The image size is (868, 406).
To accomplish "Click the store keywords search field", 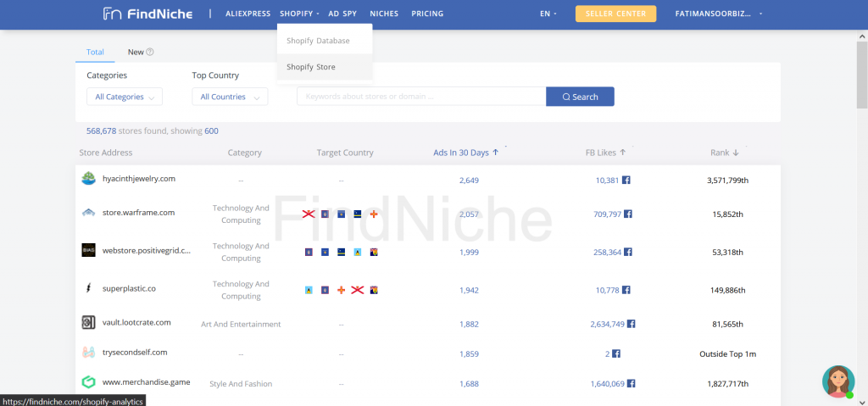I will (x=421, y=97).
